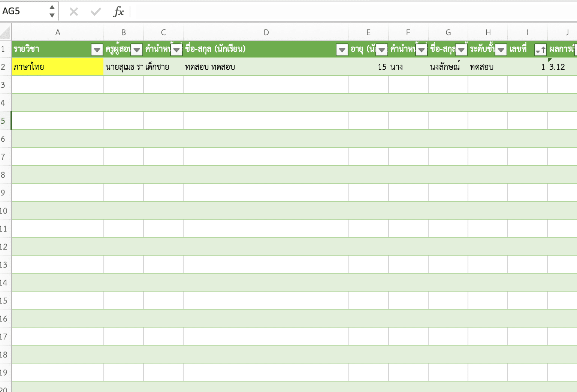Viewport: 577px width, 392px height.
Task: Click the cell 'เด็กชาย'
Action: pos(163,67)
